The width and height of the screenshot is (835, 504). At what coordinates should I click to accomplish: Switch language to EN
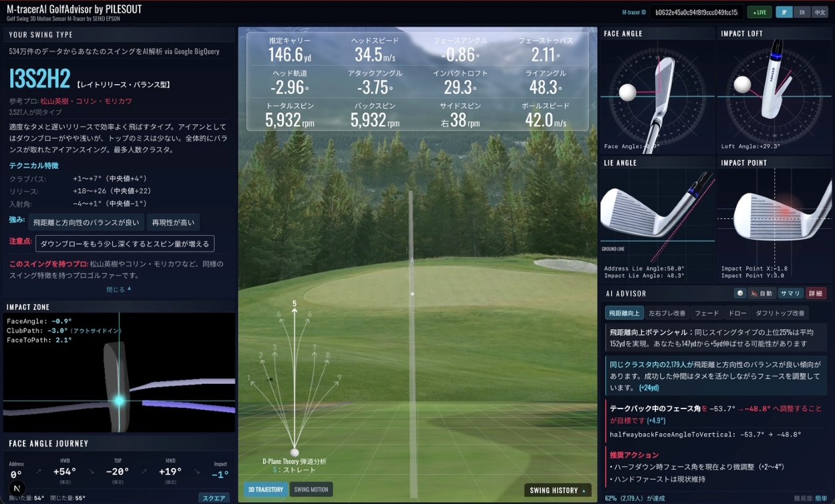801,12
